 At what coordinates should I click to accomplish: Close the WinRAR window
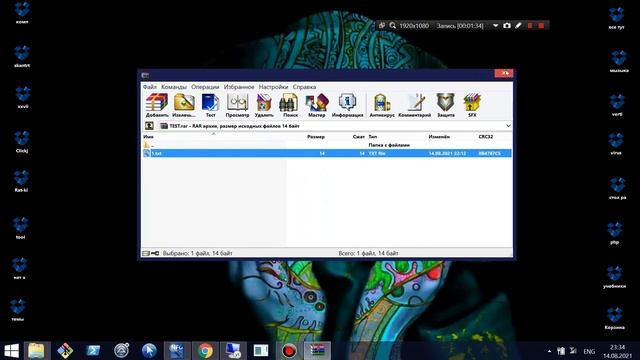pos(504,73)
